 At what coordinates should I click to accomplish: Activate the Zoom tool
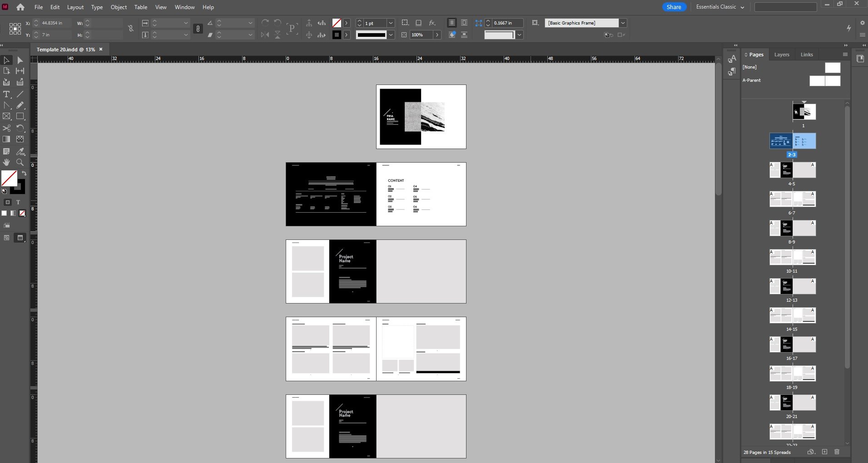[x=20, y=162]
